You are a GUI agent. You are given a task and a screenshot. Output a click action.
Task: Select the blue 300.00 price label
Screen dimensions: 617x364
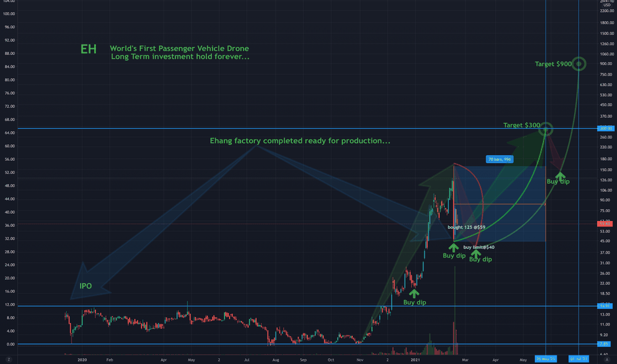pyautogui.click(x=605, y=128)
